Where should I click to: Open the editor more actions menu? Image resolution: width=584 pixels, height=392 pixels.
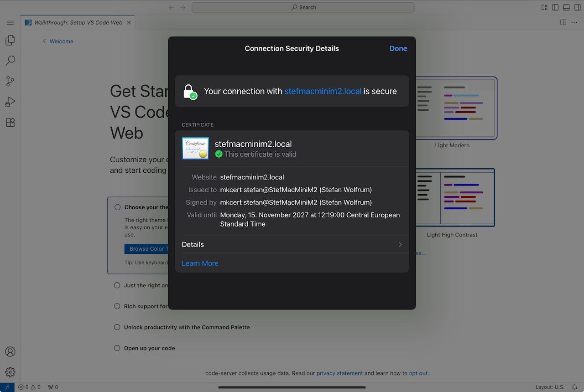[574, 22]
